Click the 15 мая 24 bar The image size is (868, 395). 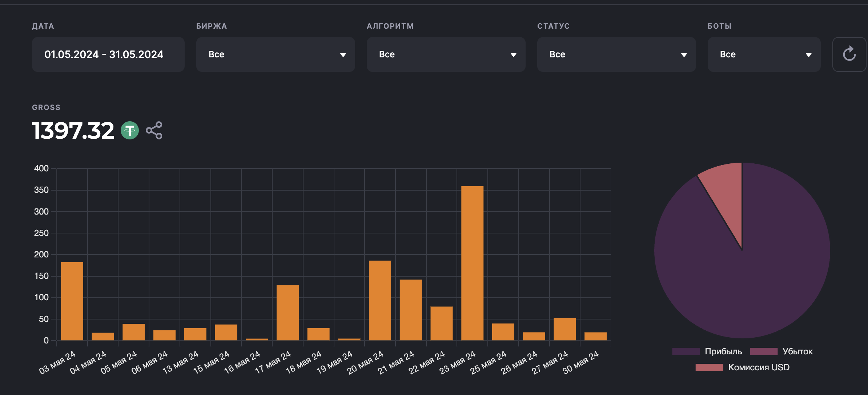(x=226, y=333)
